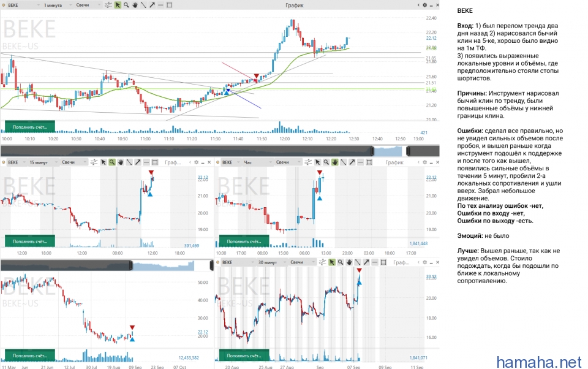Screen dimensions: 588x369
Task: Pick arrow drawing tool in the hourly chart
Action: (352, 162)
